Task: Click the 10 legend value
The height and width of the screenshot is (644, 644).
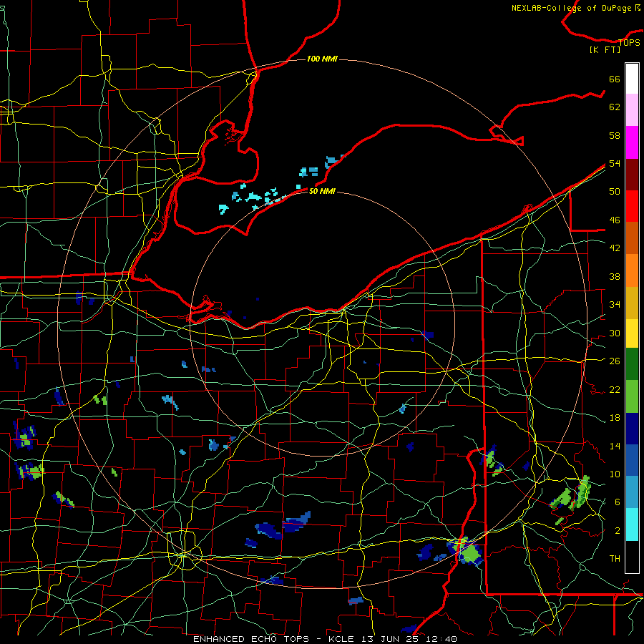Action: tap(615, 474)
